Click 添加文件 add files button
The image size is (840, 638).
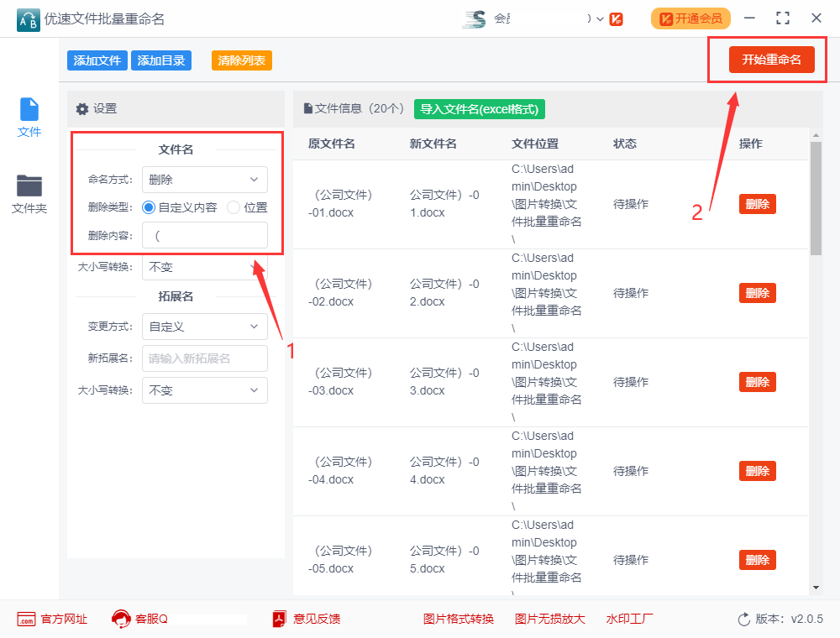(97, 60)
